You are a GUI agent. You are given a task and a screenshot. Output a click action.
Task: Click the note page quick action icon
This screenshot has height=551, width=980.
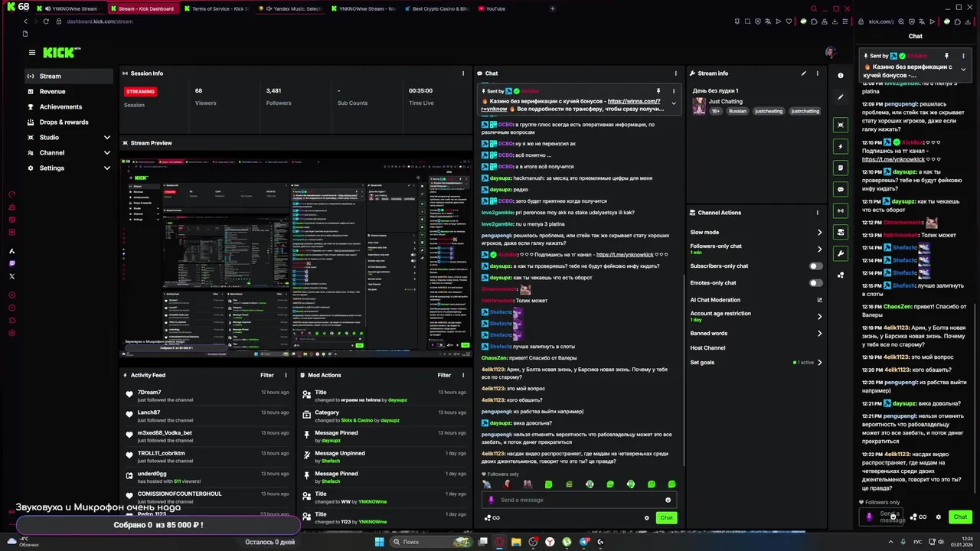(841, 168)
